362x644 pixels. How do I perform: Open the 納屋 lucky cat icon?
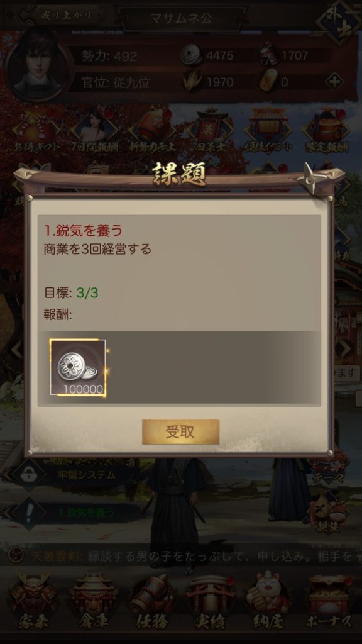click(269, 599)
